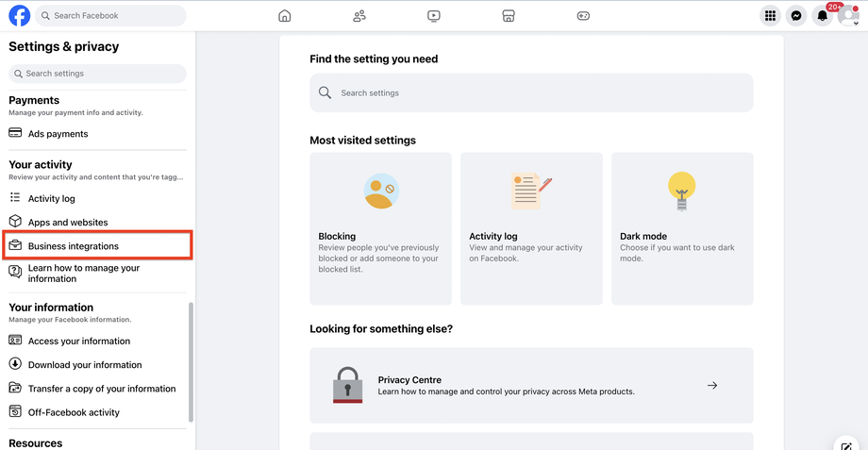
Task: Expand the account profile dropdown
Action: tap(849, 16)
